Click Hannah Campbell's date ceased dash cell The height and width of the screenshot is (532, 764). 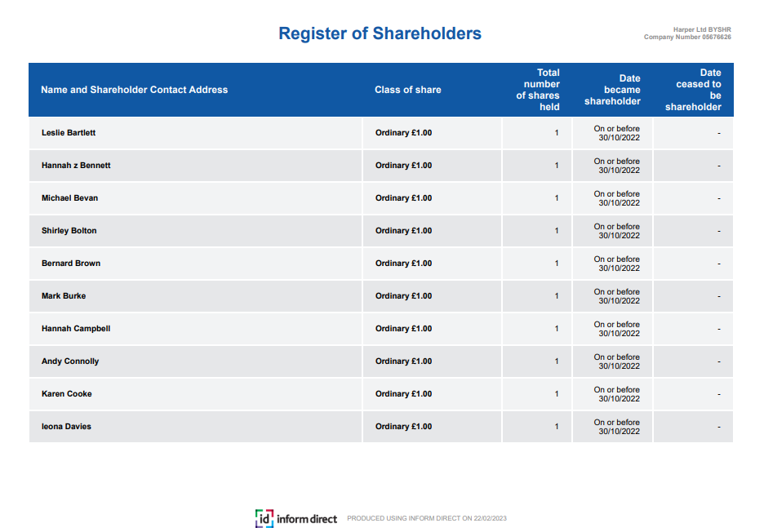pos(718,329)
